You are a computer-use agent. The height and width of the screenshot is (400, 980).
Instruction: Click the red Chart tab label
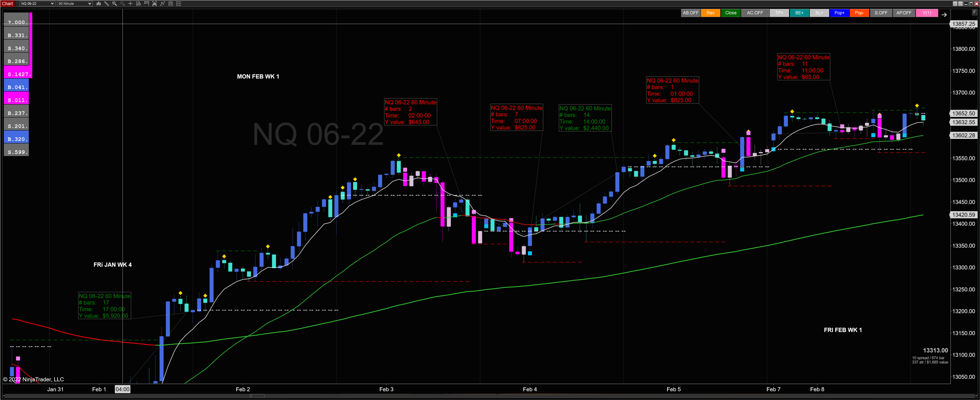pos(8,3)
